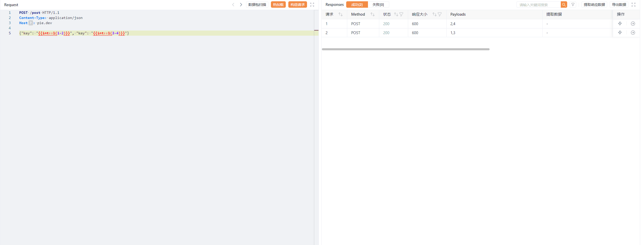Click the orange search magnifier icon
644x245 pixels.
click(564, 5)
